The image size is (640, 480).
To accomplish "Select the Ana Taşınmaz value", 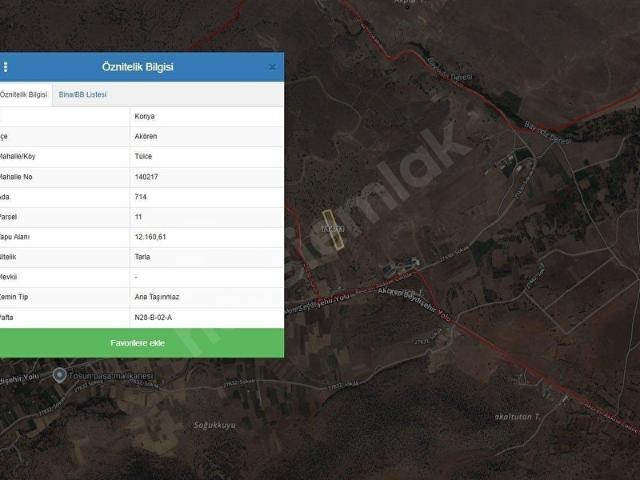I will (x=157, y=297).
